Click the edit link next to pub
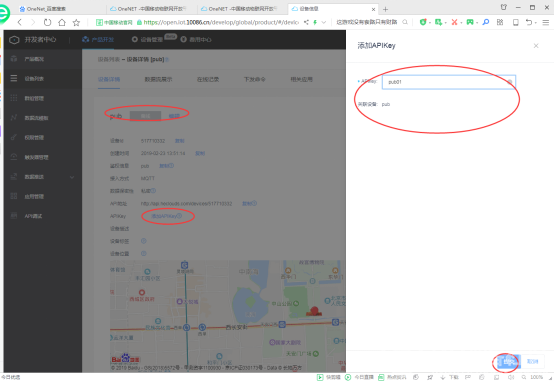The image size is (554, 383). click(174, 116)
